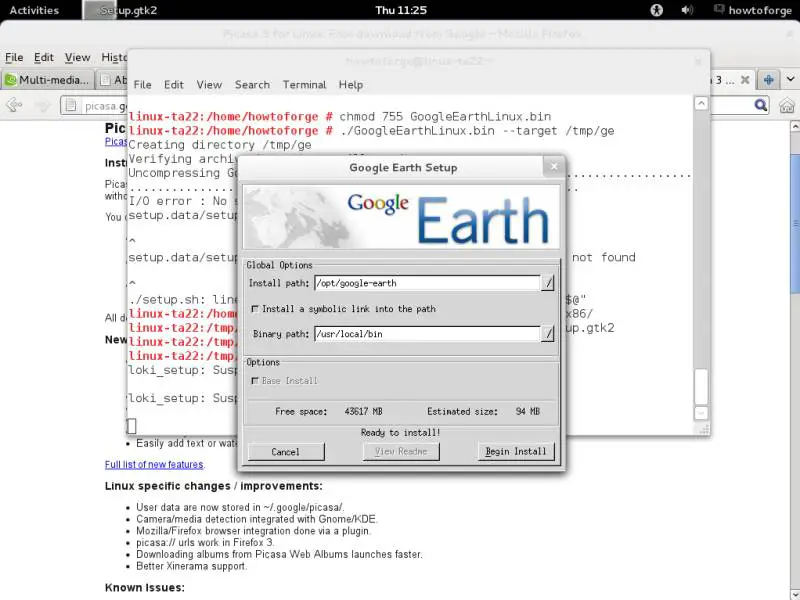Click Begin Install button
This screenshot has height=600, width=800.
click(516, 452)
